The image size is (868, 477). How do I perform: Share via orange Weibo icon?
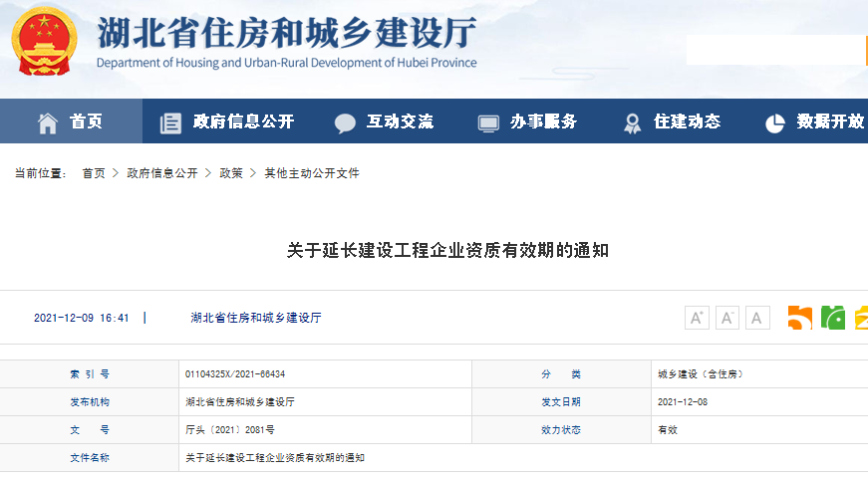799,318
